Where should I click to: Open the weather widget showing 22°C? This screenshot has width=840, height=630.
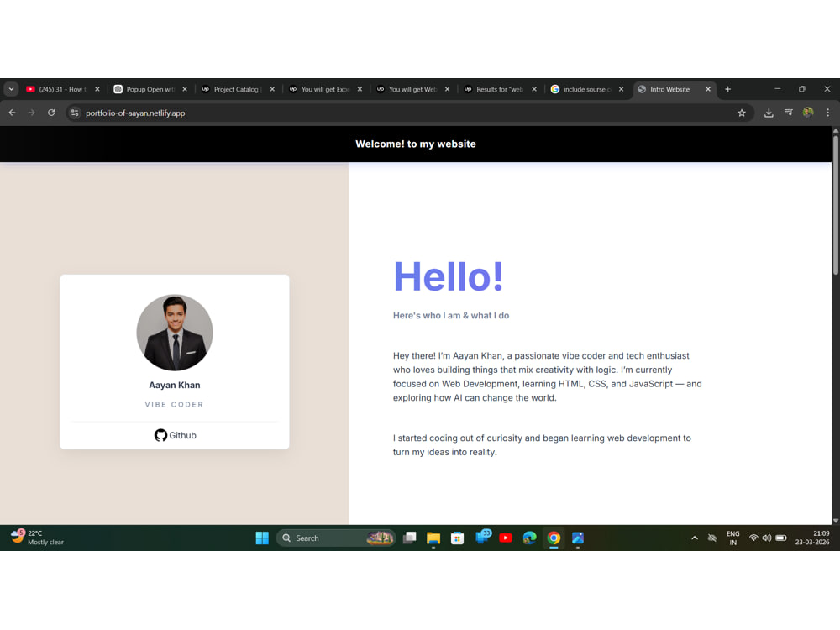point(37,538)
